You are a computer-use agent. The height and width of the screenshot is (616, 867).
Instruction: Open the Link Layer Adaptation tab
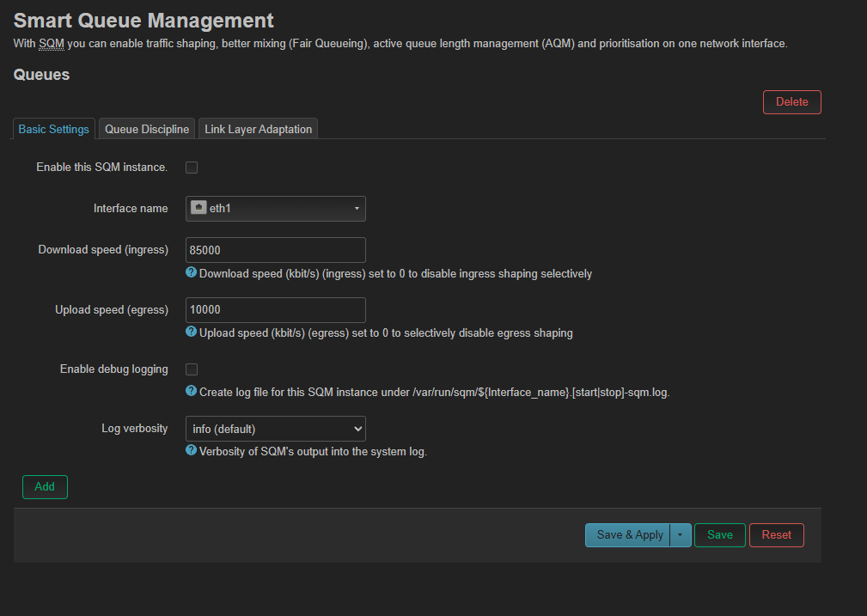click(x=259, y=130)
